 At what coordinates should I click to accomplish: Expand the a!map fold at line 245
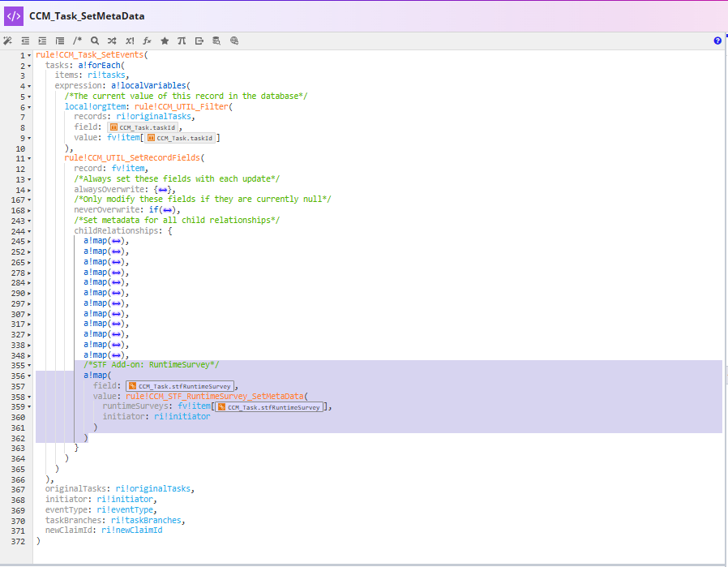(29, 242)
